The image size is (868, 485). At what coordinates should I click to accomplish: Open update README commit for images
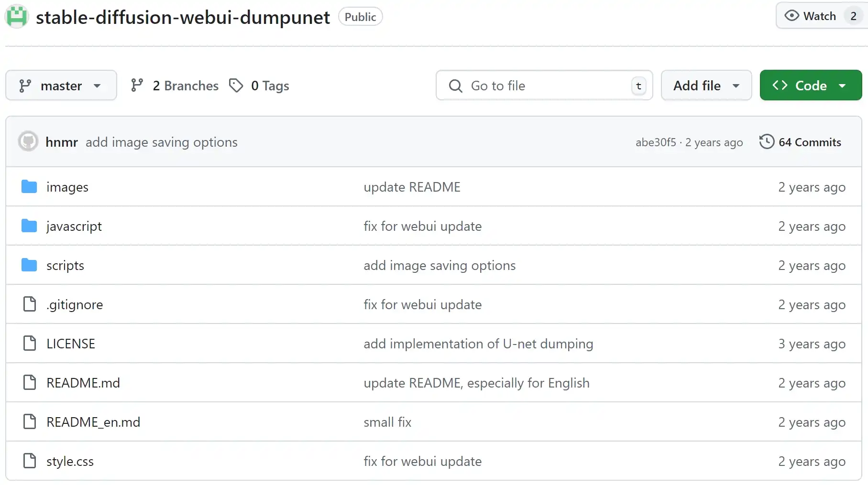412,187
